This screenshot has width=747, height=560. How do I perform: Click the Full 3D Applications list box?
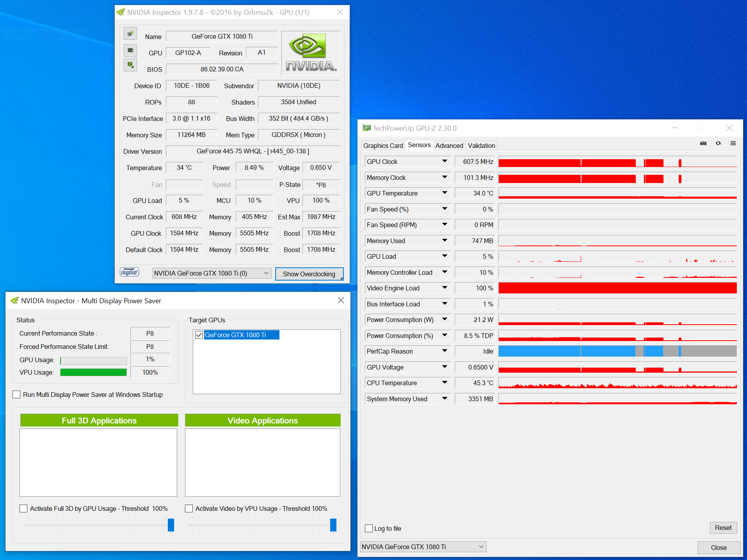(x=98, y=462)
